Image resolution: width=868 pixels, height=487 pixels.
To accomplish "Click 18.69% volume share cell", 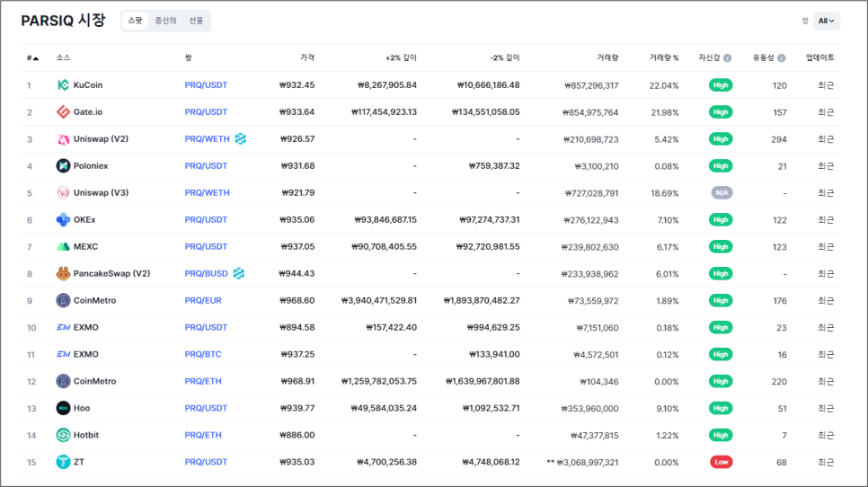I will [664, 193].
